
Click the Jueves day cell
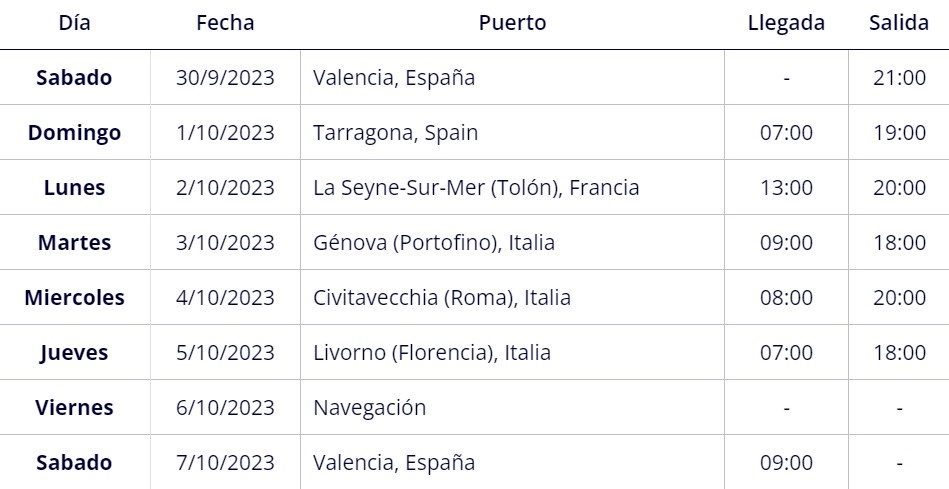pos(74,353)
